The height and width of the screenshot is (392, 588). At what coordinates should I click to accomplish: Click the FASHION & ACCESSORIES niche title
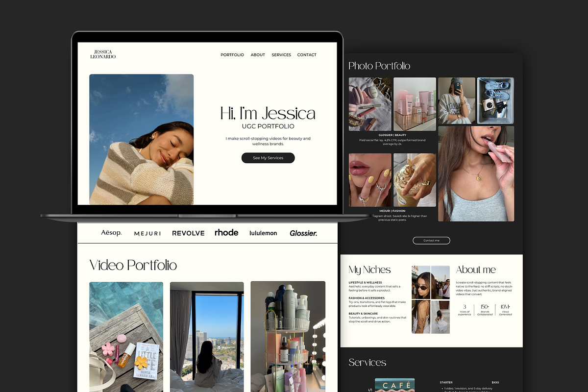pos(367,298)
